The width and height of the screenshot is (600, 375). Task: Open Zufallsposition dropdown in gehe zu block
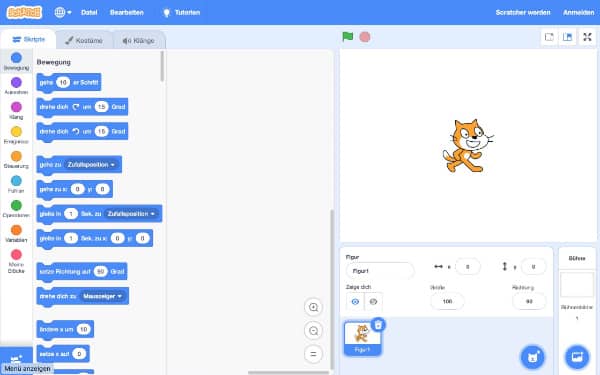(91, 165)
